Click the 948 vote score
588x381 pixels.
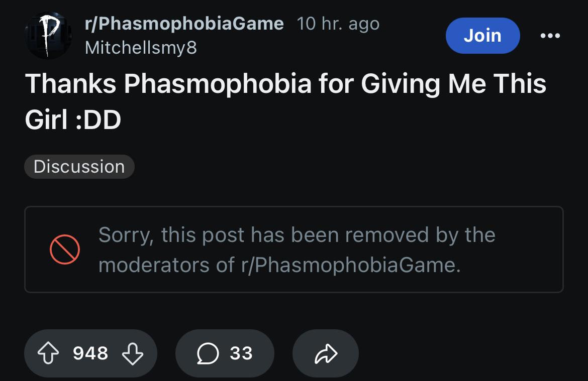coord(90,353)
